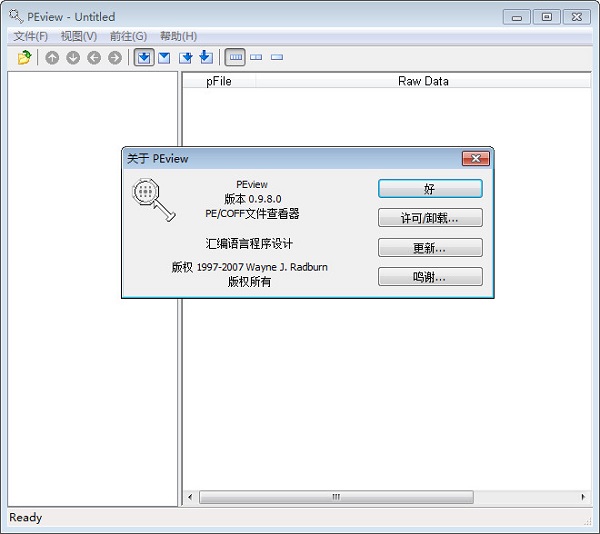Click the PE/COFF文件查看器 description text

[252, 213]
